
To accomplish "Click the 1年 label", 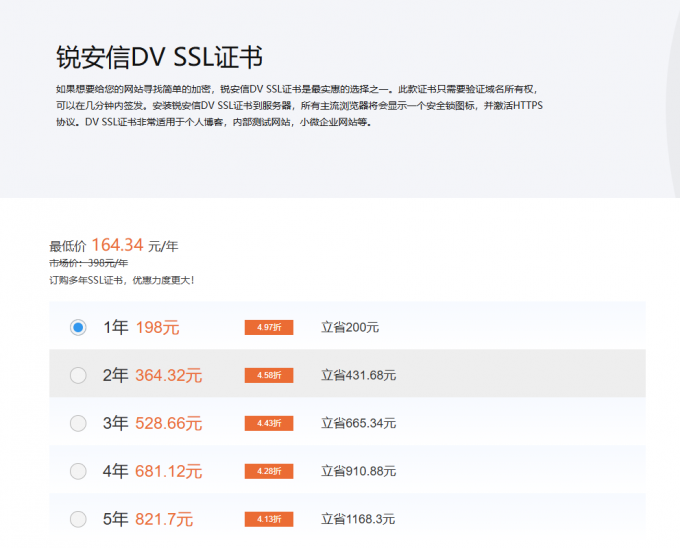I will click(115, 327).
